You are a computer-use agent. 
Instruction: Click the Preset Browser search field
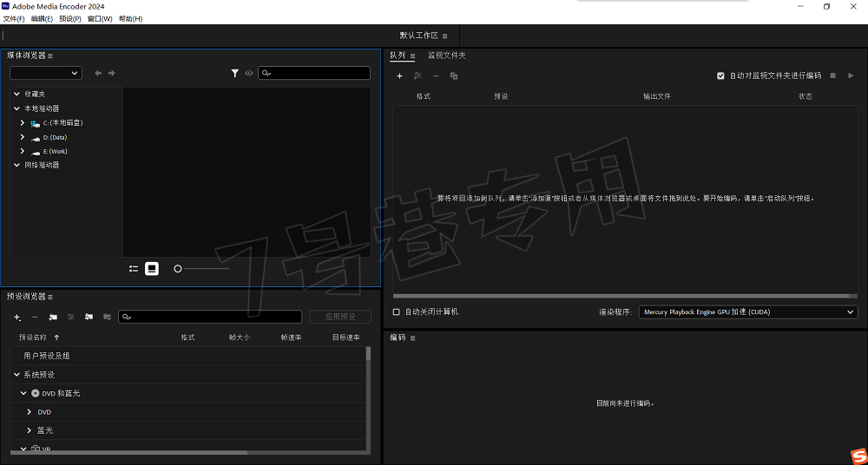click(x=210, y=318)
